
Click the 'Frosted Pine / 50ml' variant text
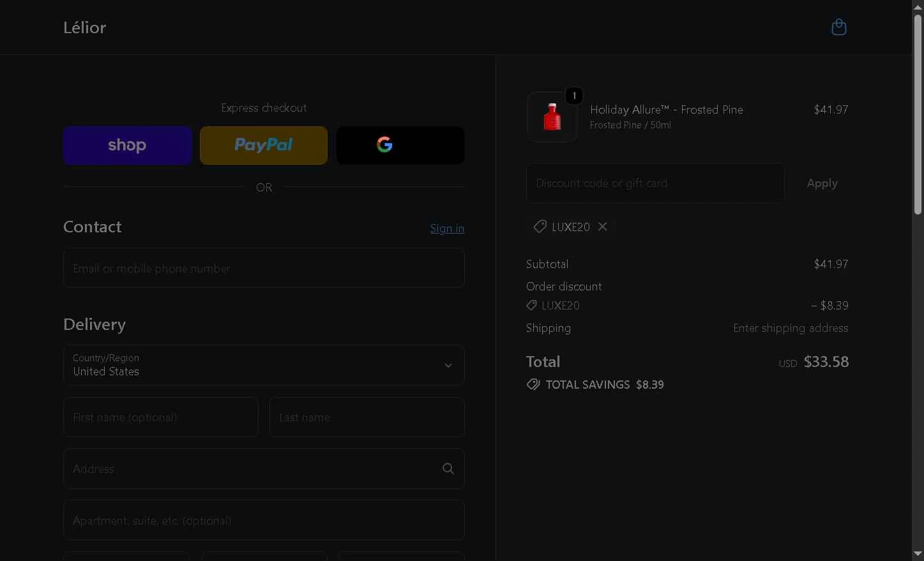click(x=630, y=125)
